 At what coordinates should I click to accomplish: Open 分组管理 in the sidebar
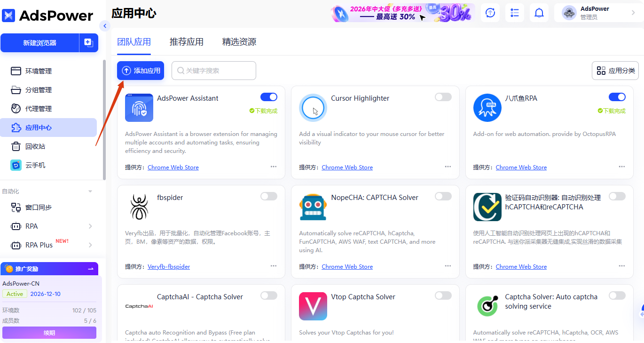[39, 90]
